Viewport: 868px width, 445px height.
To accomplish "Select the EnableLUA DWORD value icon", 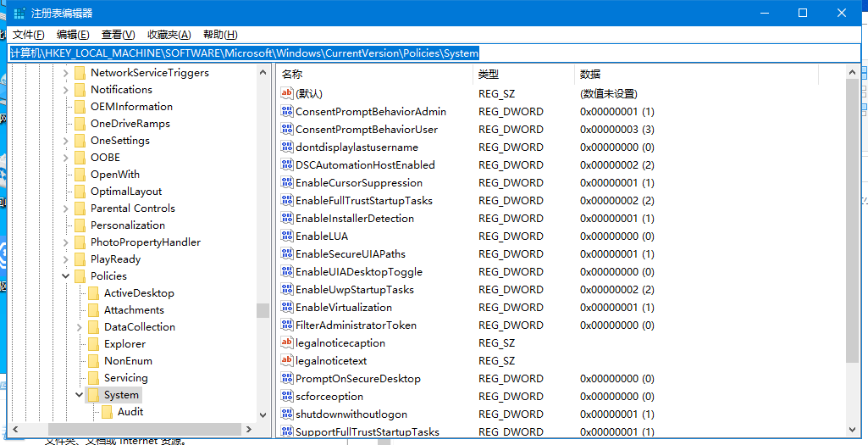I will 287,236.
